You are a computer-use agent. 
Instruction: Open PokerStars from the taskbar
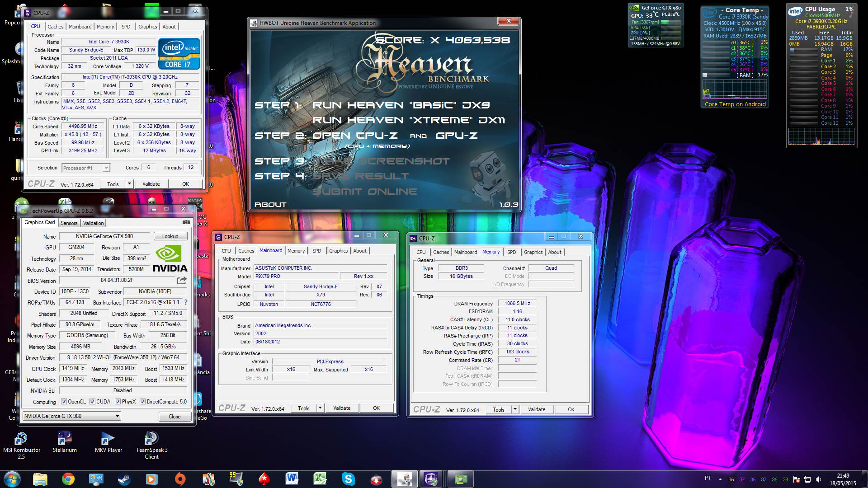(264, 479)
